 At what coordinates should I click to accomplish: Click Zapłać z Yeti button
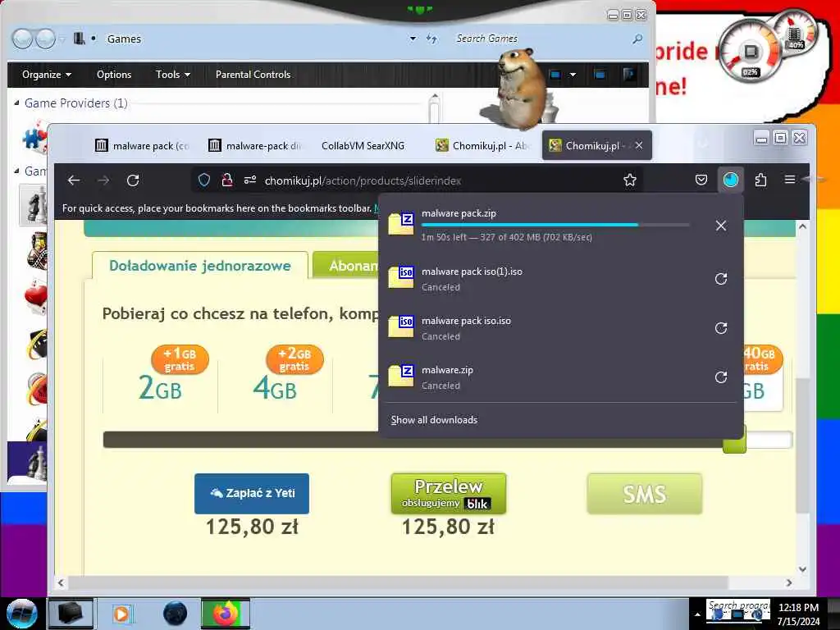[x=252, y=493]
